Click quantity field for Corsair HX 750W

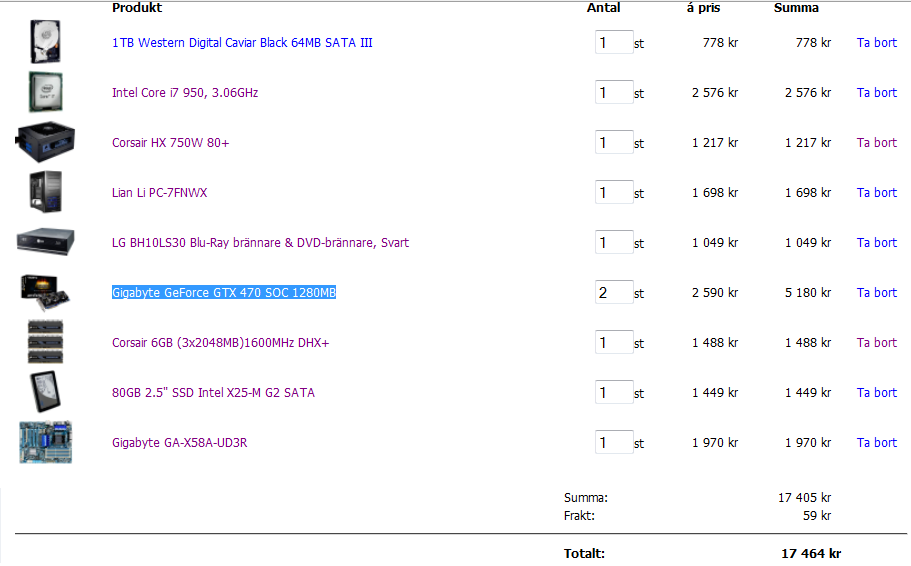614,142
